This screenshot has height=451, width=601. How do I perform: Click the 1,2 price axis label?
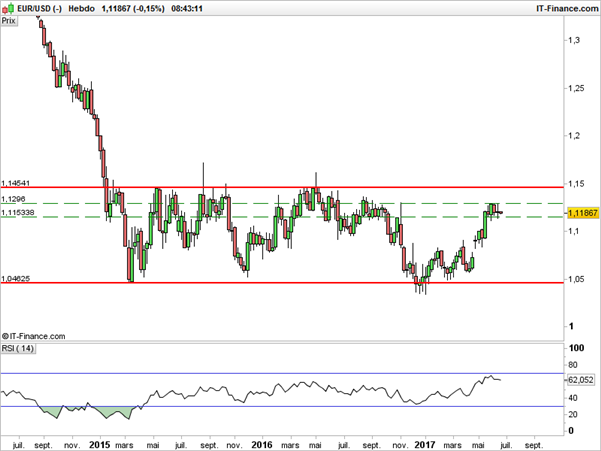coord(574,136)
